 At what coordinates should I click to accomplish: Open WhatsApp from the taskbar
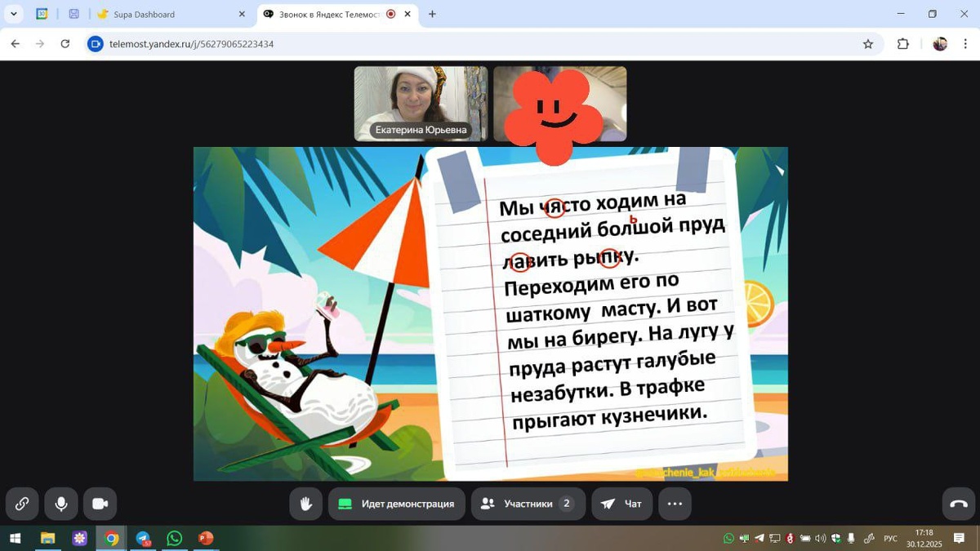point(174,539)
